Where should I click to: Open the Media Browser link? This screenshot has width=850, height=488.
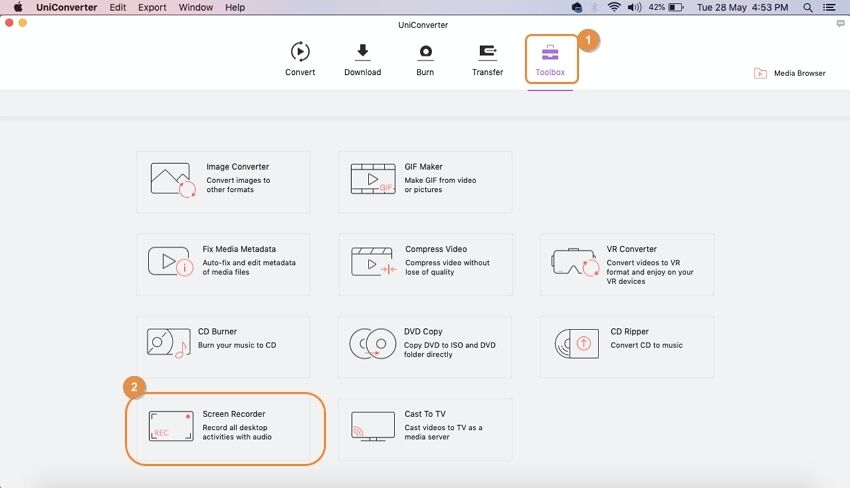pos(800,73)
